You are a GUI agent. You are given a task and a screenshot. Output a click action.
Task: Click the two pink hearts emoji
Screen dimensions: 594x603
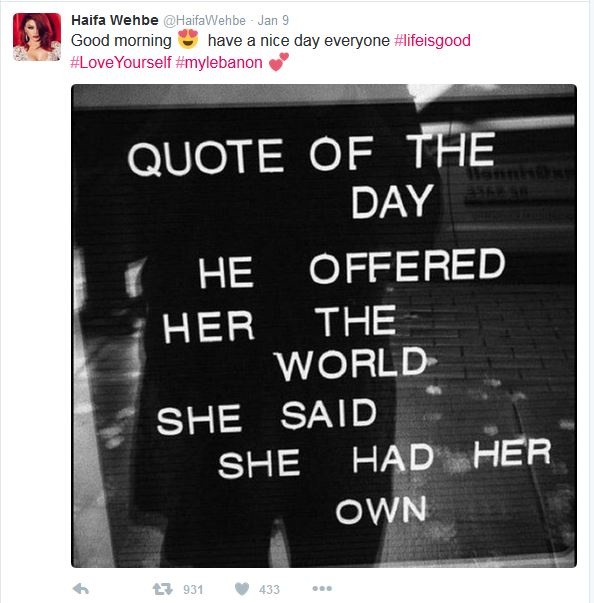coord(279,62)
